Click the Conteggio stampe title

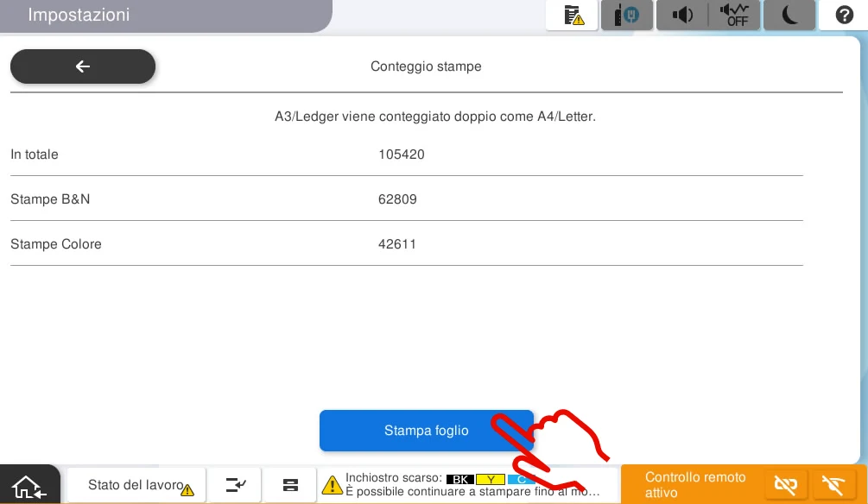tap(426, 66)
